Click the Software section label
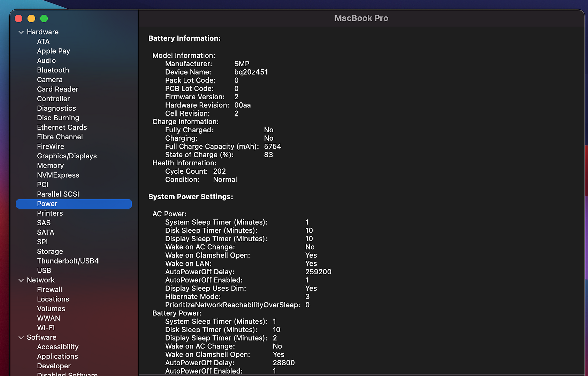 (41, 337)
